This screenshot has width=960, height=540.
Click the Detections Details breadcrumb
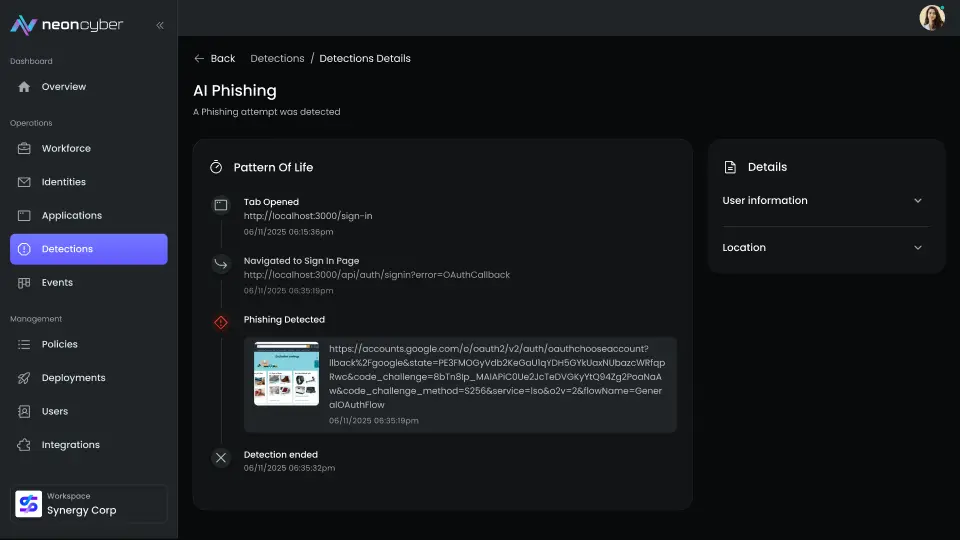[x=365, y=59]
